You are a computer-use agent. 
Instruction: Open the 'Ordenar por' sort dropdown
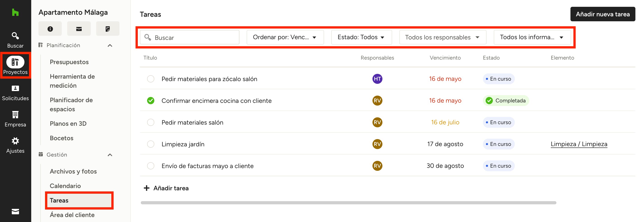(285, 37)
